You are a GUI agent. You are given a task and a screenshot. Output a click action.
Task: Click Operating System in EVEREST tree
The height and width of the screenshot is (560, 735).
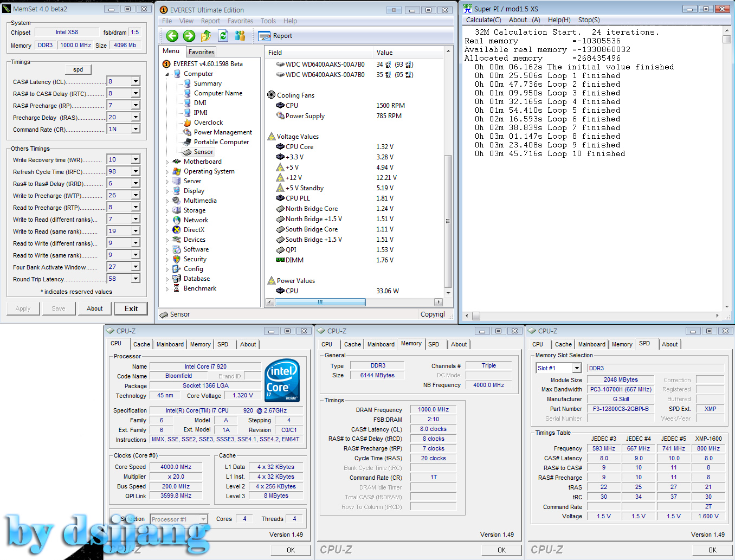[209, 171]
